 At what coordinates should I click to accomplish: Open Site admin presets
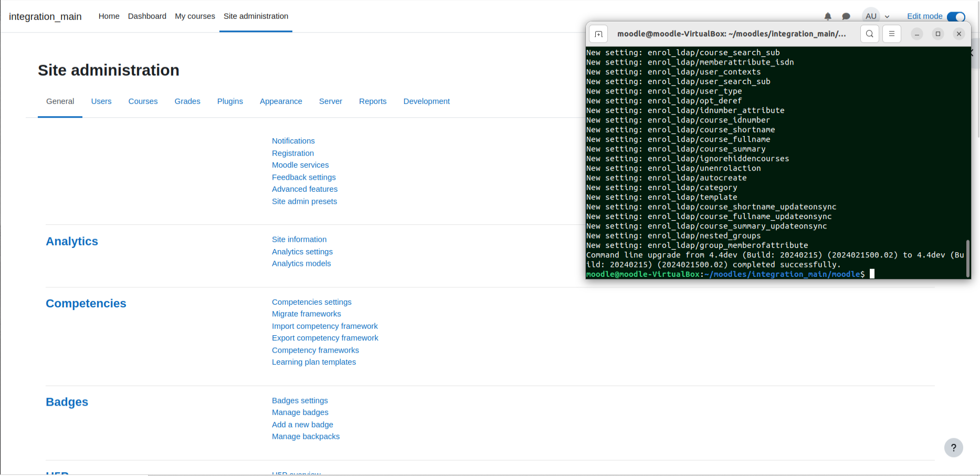point(304,201)
